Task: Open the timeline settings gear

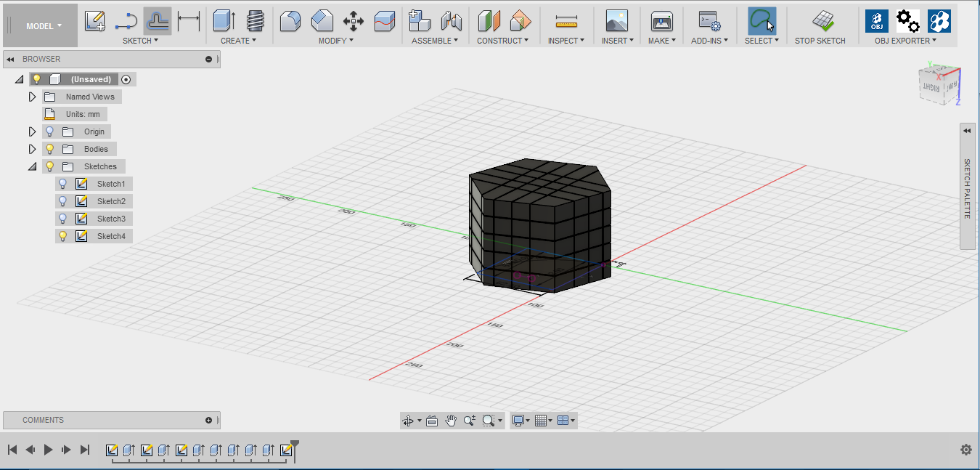Action: (x=965, y=450)
